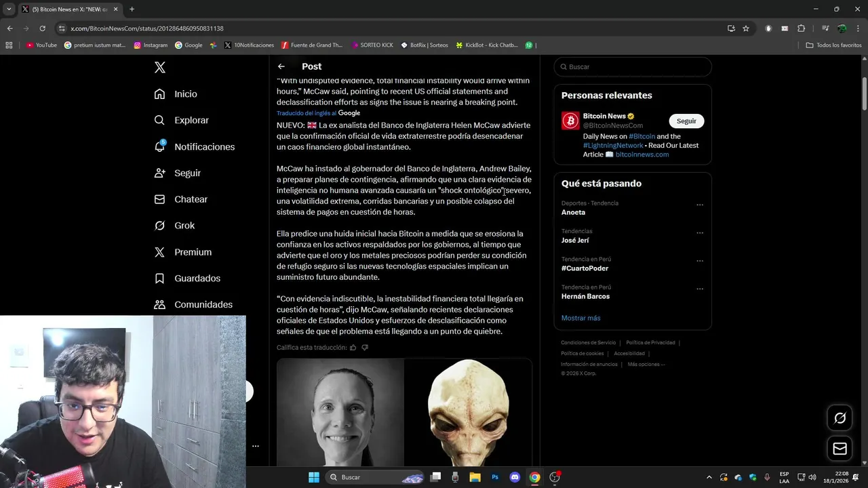
Task: Click the address bar URL
Action: coord(147,28)
